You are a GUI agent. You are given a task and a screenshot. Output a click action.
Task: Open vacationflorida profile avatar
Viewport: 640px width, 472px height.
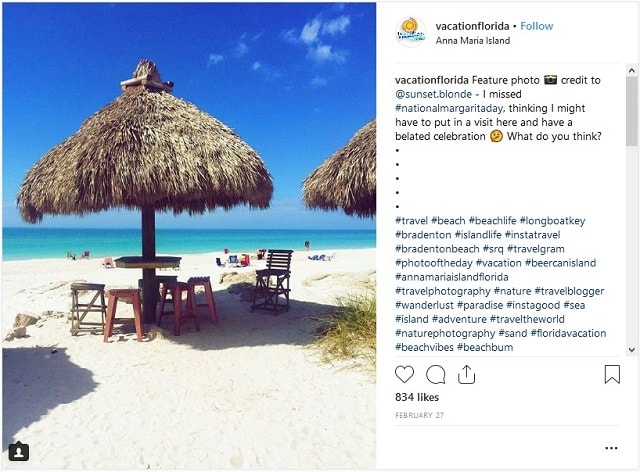tap(411, 32)
